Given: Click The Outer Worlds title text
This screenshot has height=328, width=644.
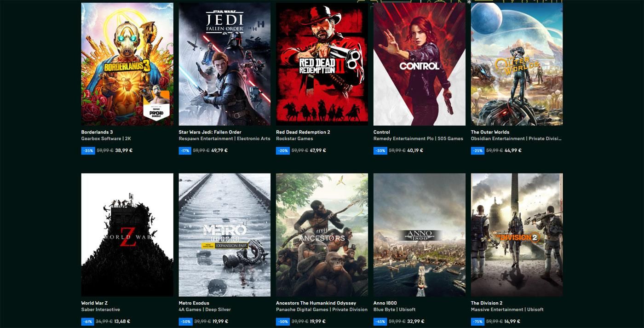Looking at the screenshot, I should coord(490,132).
